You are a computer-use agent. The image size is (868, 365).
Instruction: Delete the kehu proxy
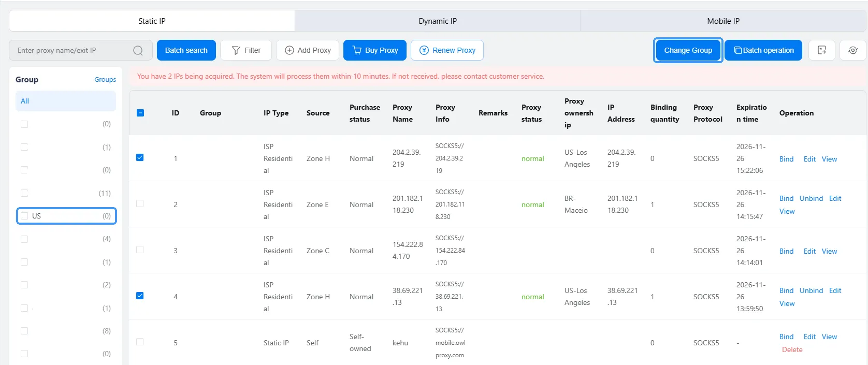792,349
